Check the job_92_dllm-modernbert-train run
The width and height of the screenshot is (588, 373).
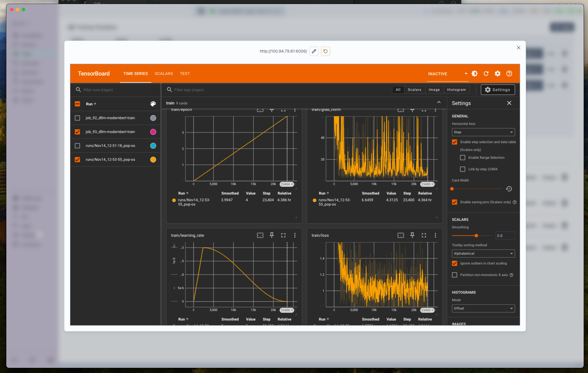[x=78, y=118]
